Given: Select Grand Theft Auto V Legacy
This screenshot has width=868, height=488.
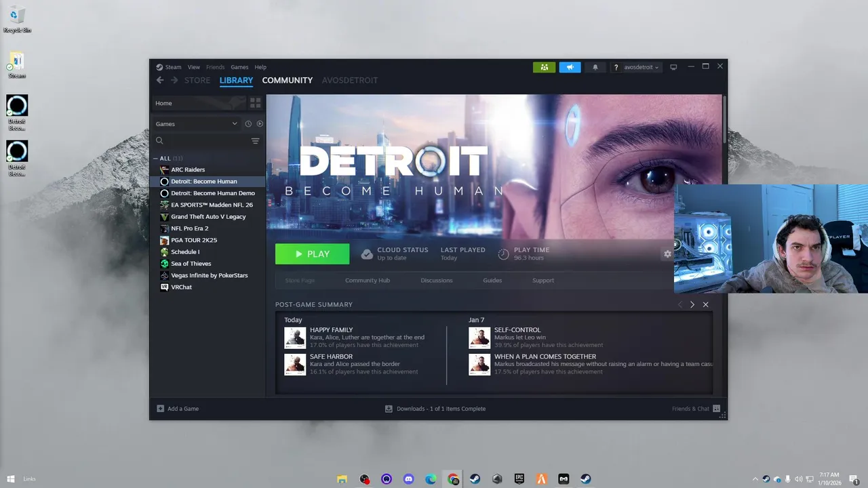Looking at the screenshot, I should coord(208,217).
